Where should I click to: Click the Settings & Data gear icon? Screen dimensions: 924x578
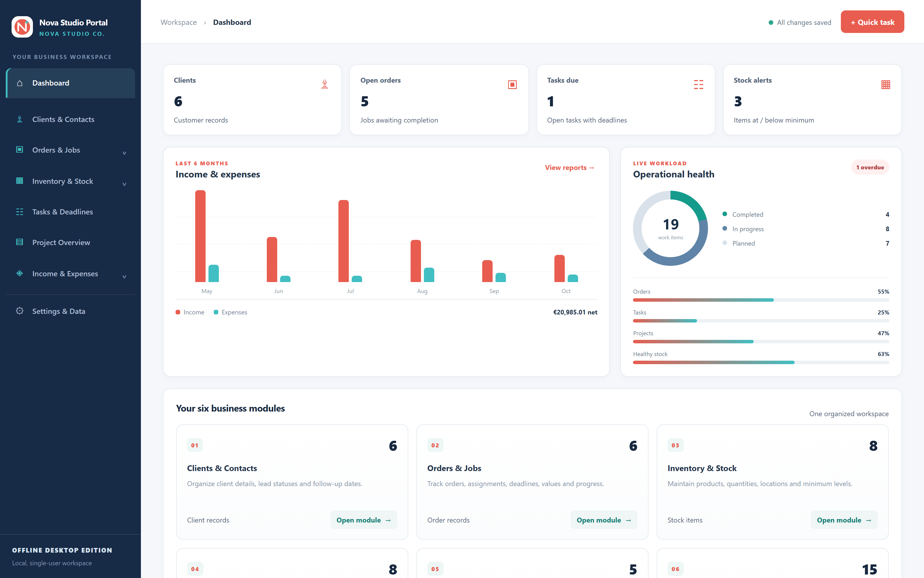tap(19, 311)
